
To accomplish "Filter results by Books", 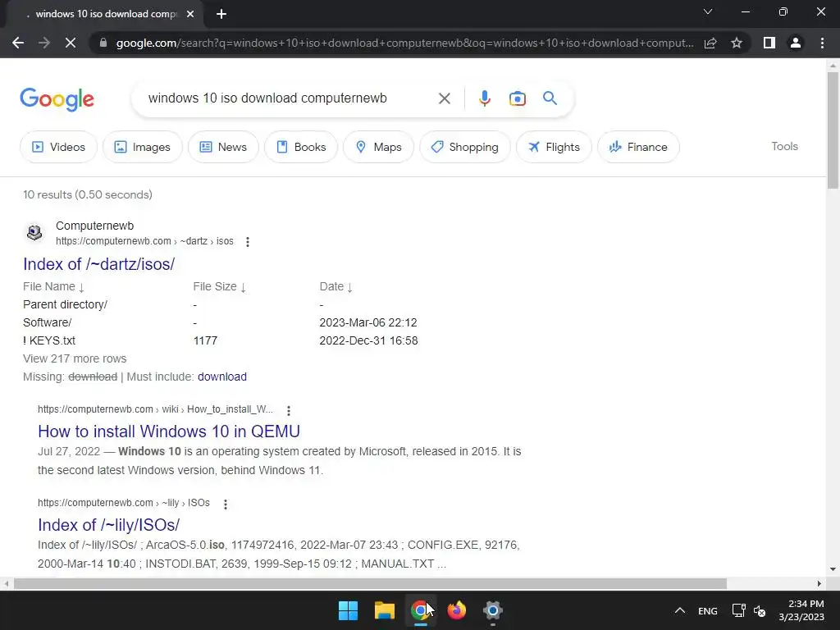I will [x=301, y=147].
